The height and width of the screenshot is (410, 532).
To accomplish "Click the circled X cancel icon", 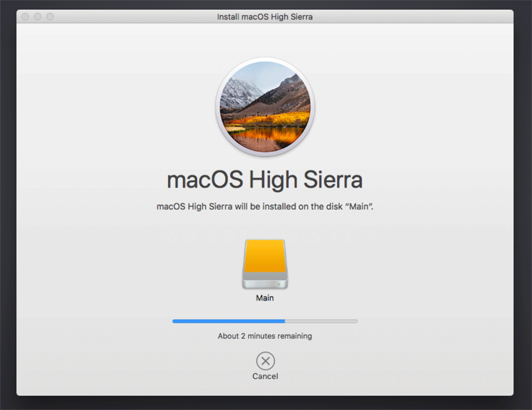I will pyautogui.click(x=265, y=361).
